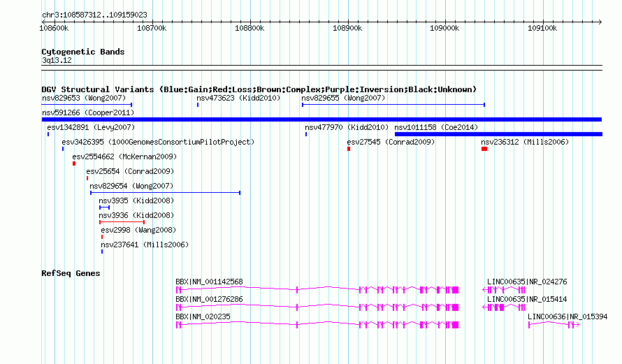Image resolution: width=622 pixels, height=364 pixels.
Task: Click the nsv829653 (Wong2007) variant label
Action: pos(84,98)
